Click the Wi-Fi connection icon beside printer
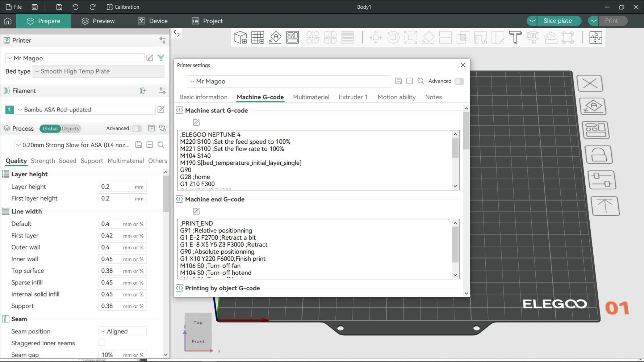 tap(161, 58)
